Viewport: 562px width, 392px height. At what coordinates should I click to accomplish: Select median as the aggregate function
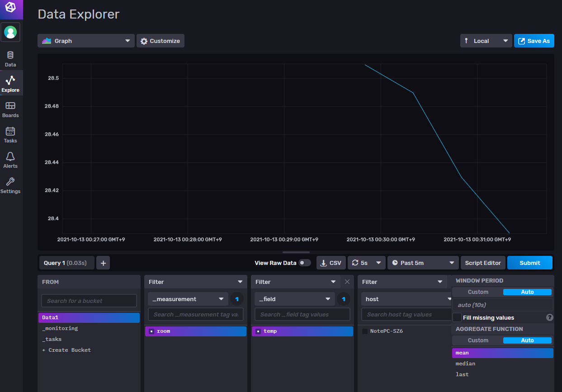pyautogui.click(x=465, y=364)
